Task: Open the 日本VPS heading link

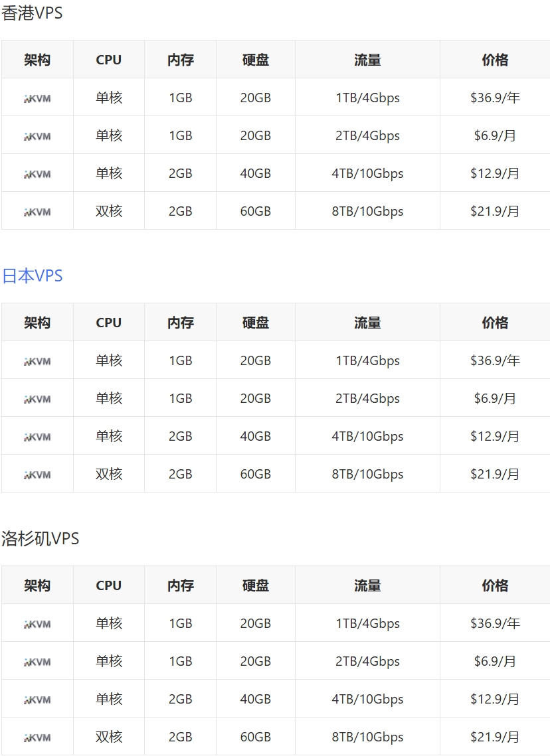Action: [x=33, y=276]
